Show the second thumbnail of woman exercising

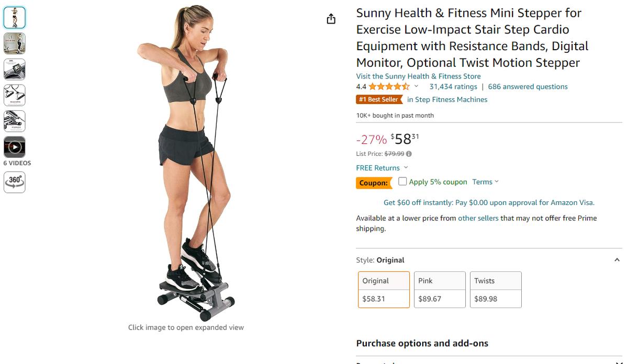click(15, 43)
